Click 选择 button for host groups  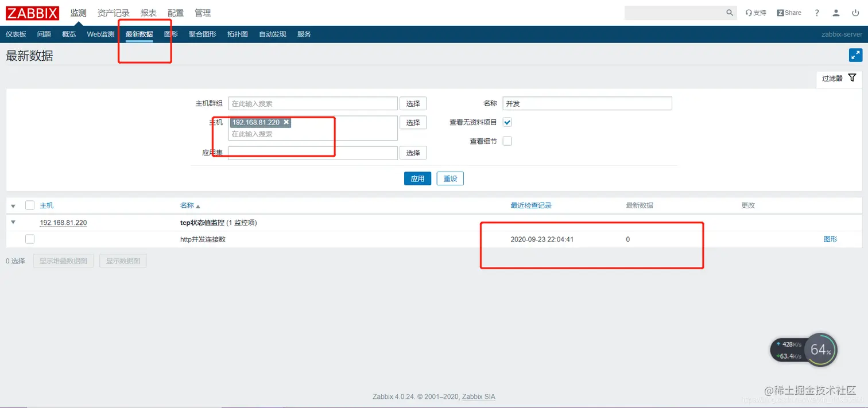click(413, 103)
